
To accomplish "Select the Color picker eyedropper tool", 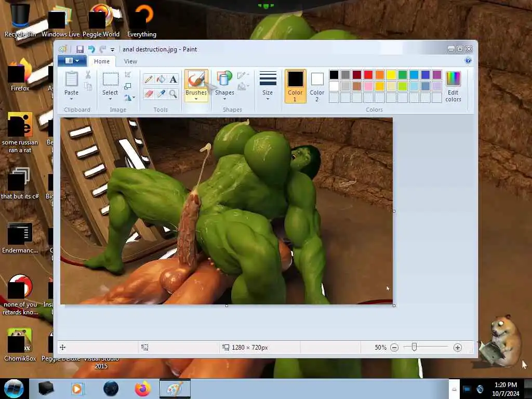I will tap(161, 94).
